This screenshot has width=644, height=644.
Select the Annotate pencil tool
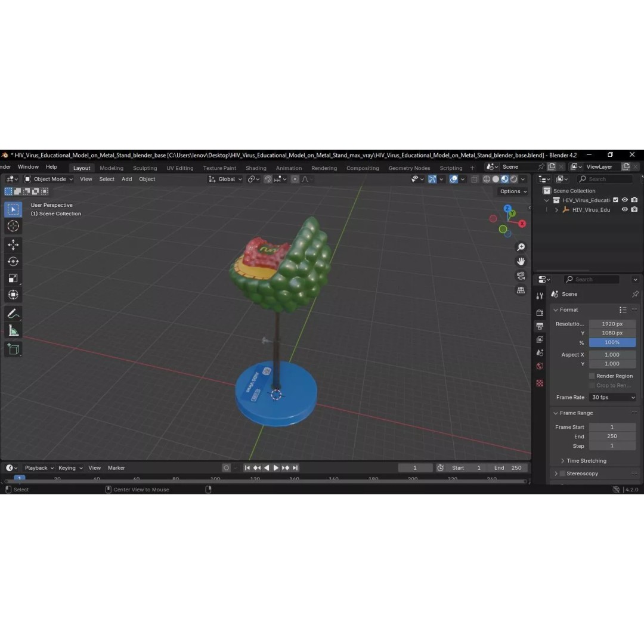pos(13,314)
